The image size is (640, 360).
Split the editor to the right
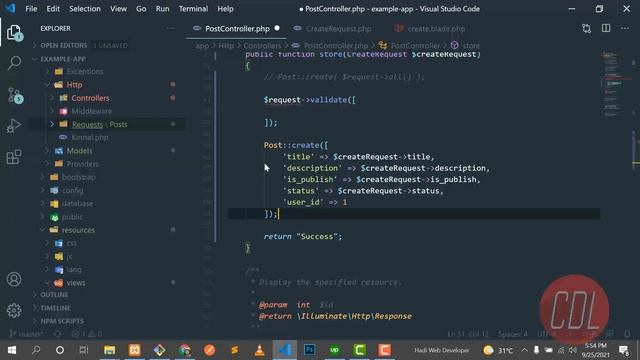click(x=606, y=28)
